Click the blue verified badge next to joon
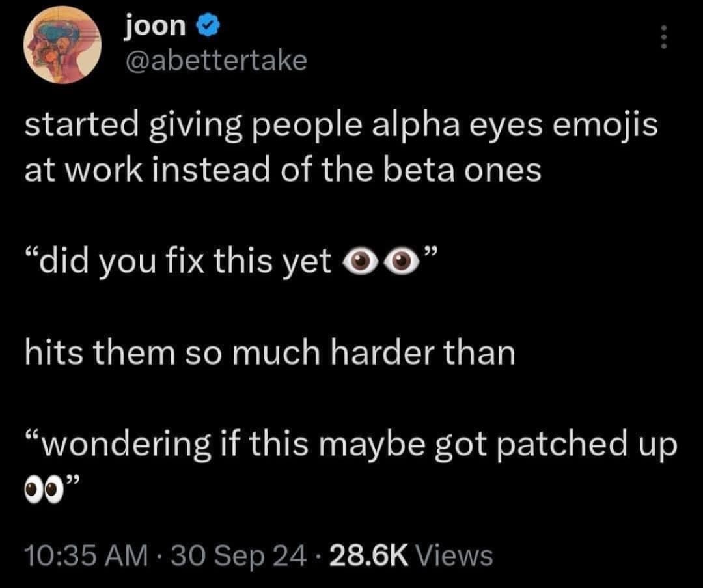This screenshot has width=703, height=588. coord(207,25)
